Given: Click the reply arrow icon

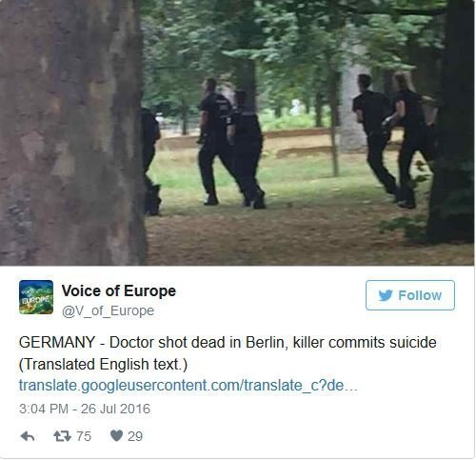Looking at the screenshot, I should pyautogui.click(x=28, y=436).
